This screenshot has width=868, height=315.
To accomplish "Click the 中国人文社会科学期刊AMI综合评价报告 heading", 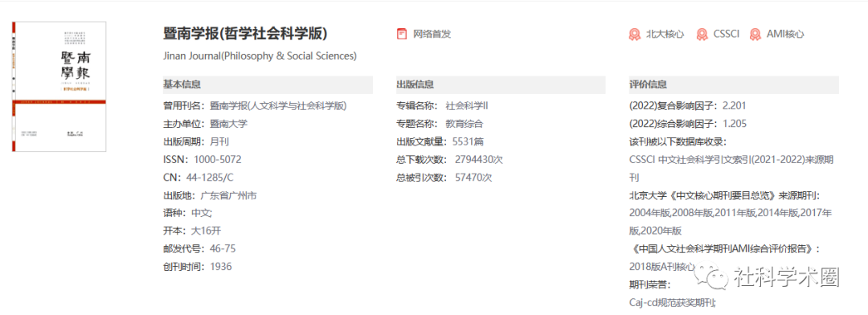I will point(725,248).
